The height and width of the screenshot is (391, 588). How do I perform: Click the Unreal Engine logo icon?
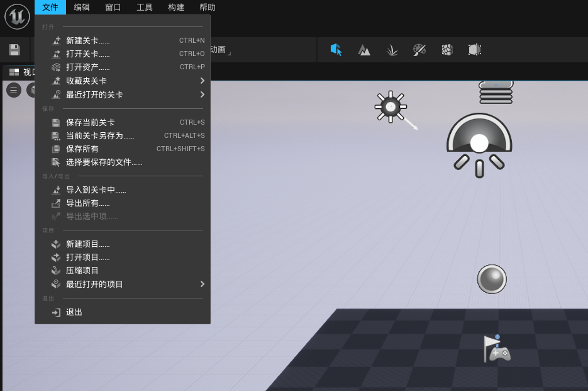point(17,16)
